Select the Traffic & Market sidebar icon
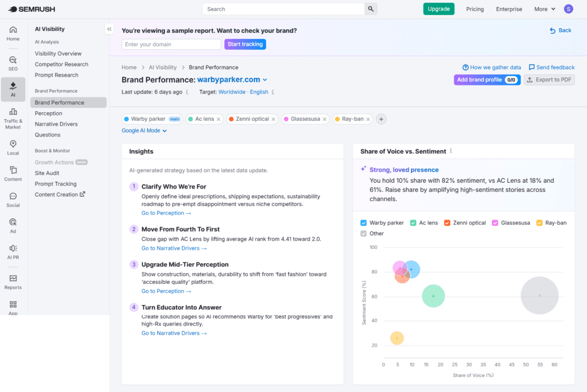The image size is (587, 392). point(13,117)
